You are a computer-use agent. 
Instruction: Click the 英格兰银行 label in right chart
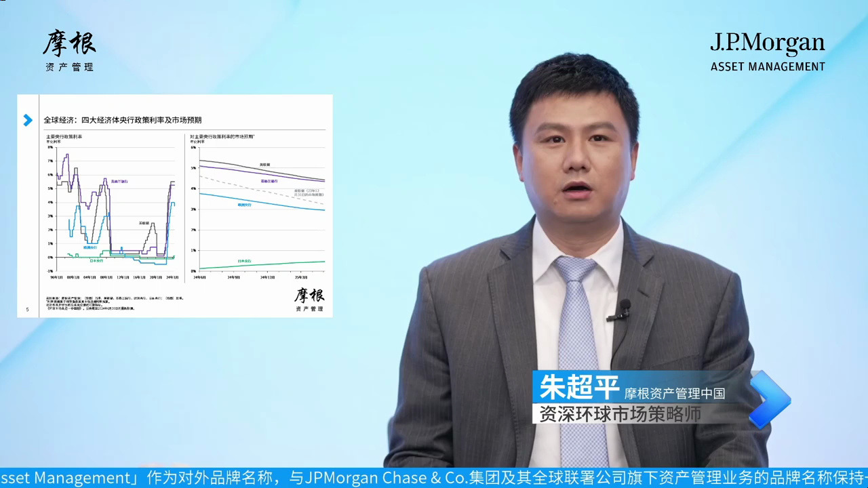point(269,181)
